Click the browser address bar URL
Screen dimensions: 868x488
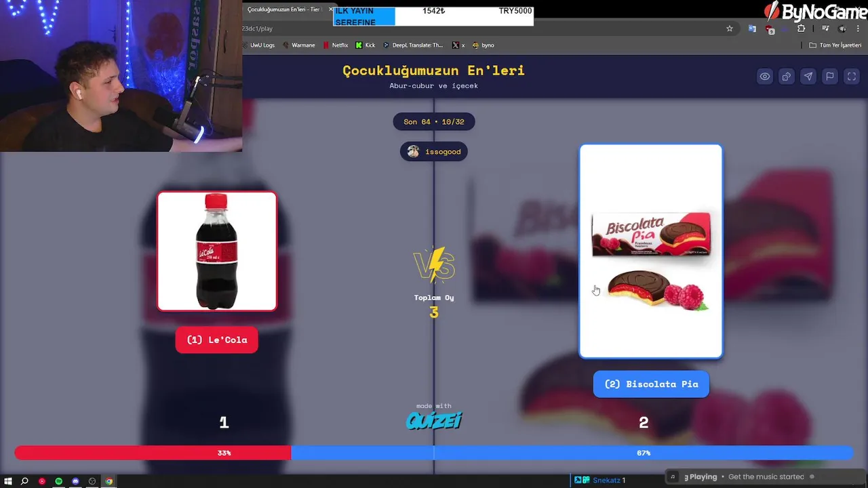tap(258, 28)
